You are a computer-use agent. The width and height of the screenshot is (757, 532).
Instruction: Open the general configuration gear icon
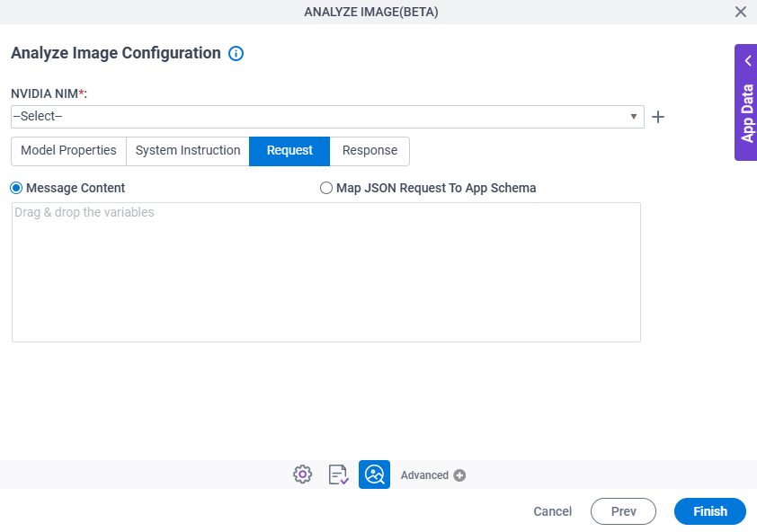pyautogui.click(x=303, y=474)
